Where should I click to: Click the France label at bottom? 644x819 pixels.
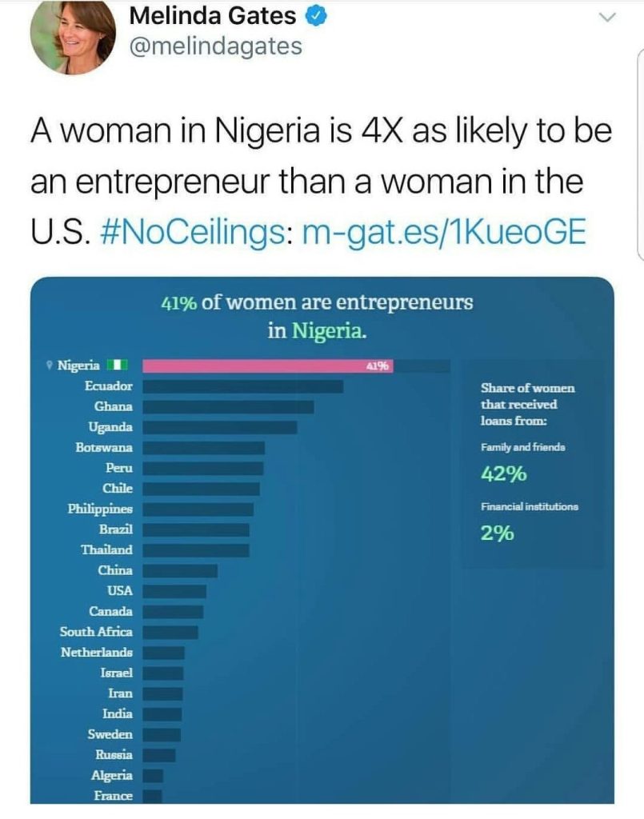pos(112,796)
